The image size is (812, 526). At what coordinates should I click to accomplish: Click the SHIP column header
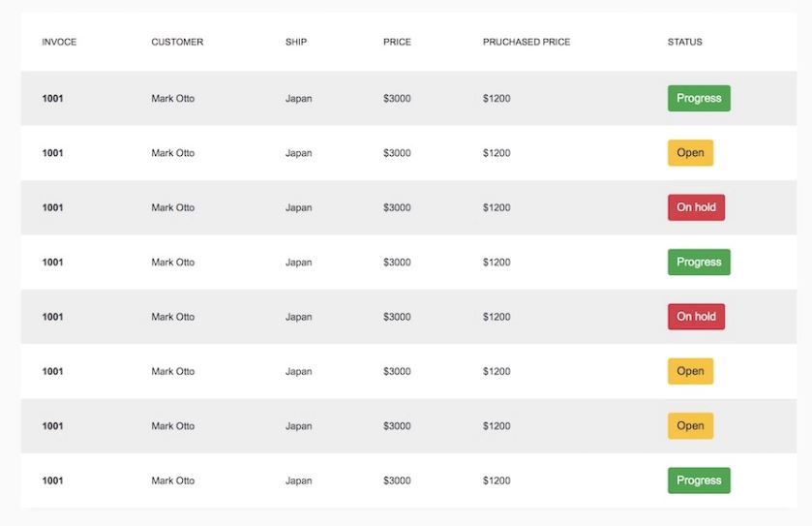coord(296,43)
